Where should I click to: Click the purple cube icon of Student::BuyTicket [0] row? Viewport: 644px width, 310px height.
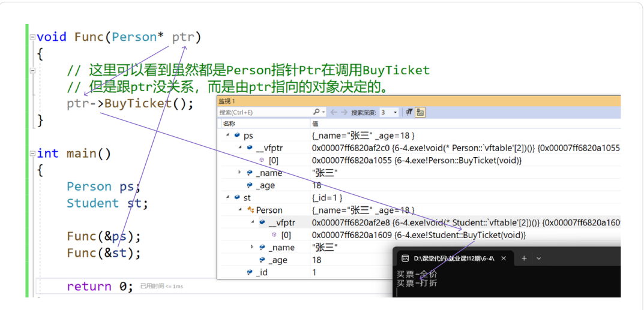click(x=274, y=235)
